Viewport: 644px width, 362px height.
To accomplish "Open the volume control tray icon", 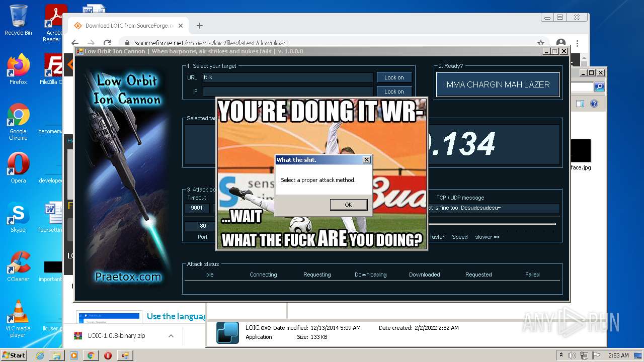I will click(573, 355).
